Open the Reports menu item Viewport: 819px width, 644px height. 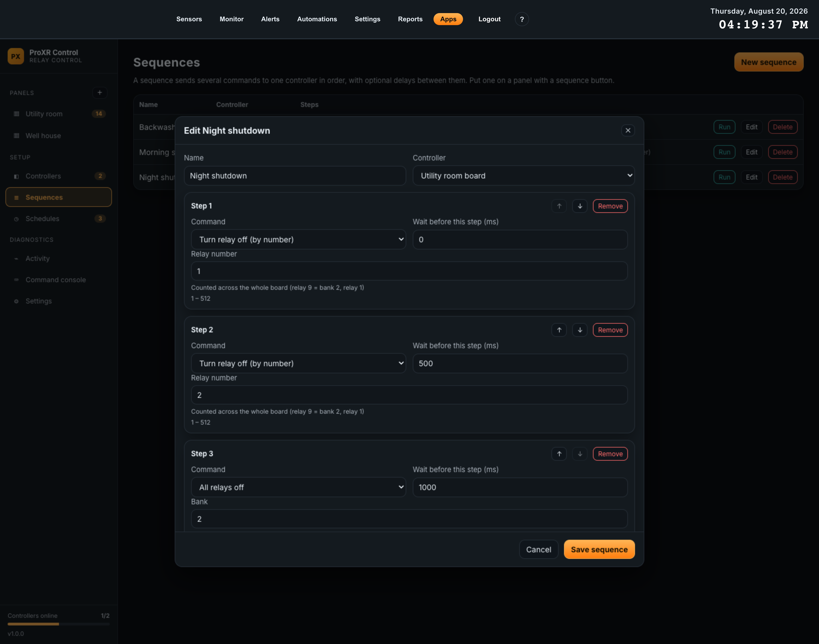410,19
